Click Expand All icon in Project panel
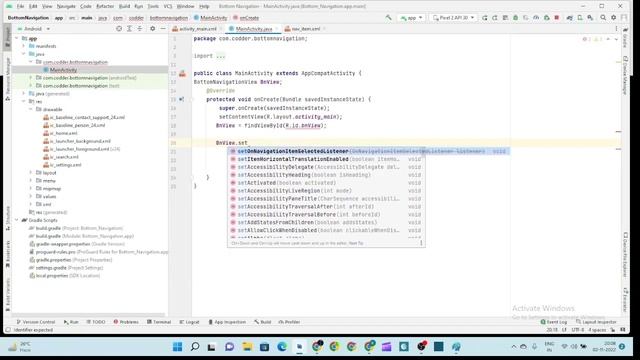 click(129, 29)
